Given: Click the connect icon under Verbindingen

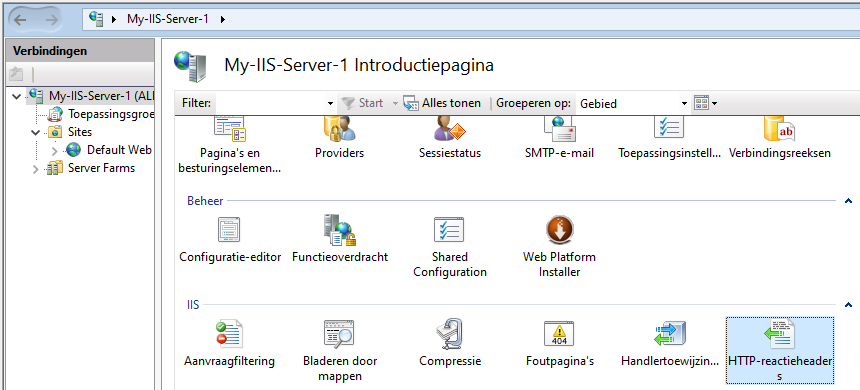Looking at the screenshot, I should [x=16, y=74].
